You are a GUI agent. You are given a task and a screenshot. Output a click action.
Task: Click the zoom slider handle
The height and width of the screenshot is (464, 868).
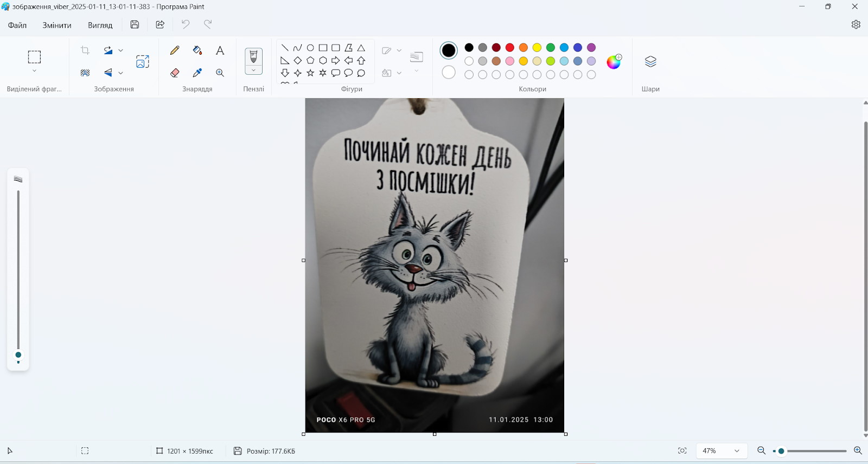(x=781, y=451)
